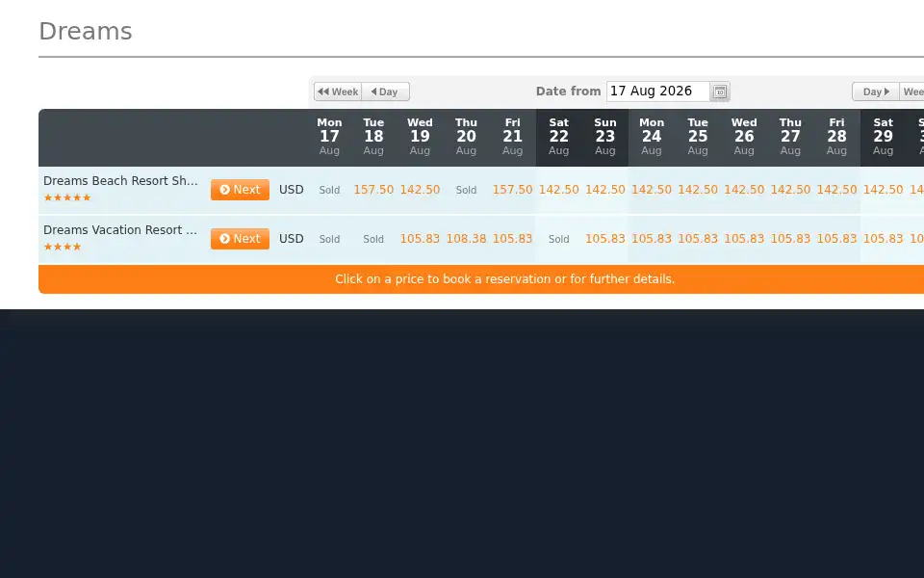Open Dreams Beach Resort Sh... hotel name
Screen dimensions: 924x578
(120, 180)
